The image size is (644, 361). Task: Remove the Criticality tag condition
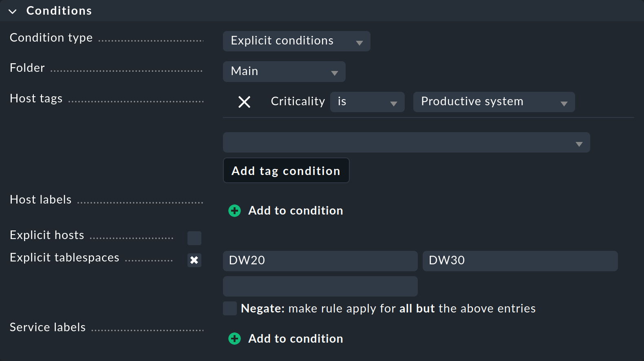coord(244,102)
